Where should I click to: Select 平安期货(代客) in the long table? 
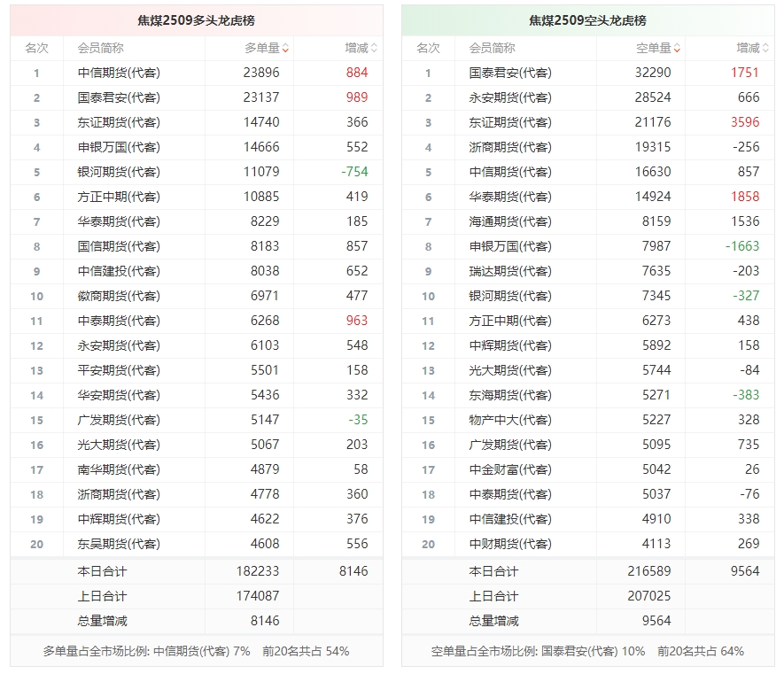click(119, 370)
